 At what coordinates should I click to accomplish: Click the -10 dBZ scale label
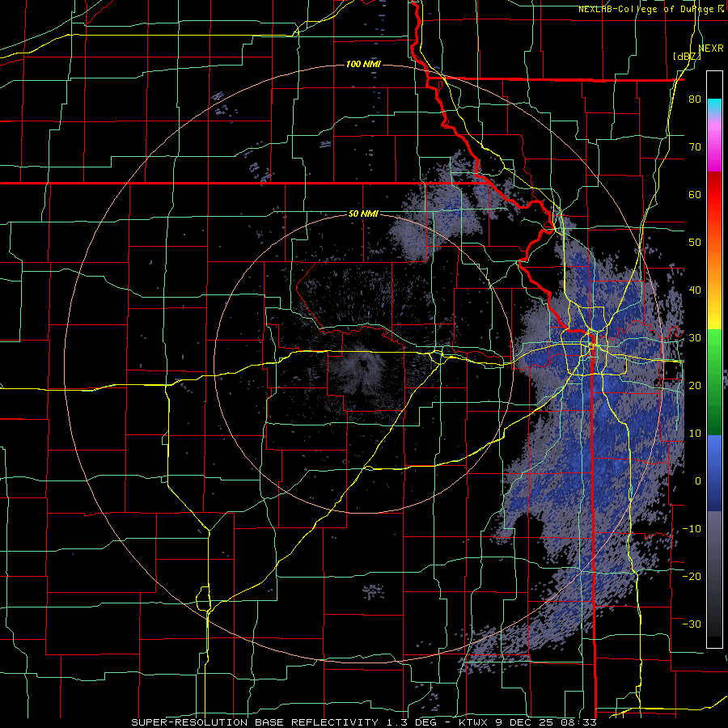692,528
